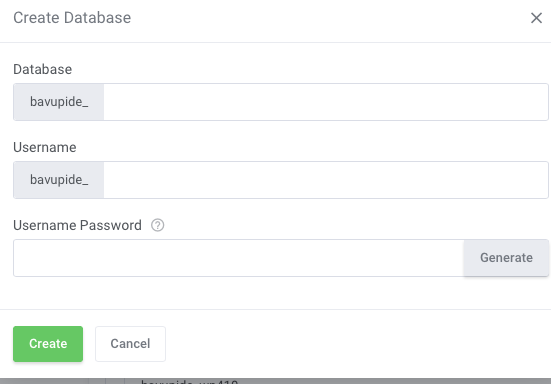Generate a random password
Image resolution: width=551 pixels, height=384 pixels.
pyautogui.click(x=506, y=258)
